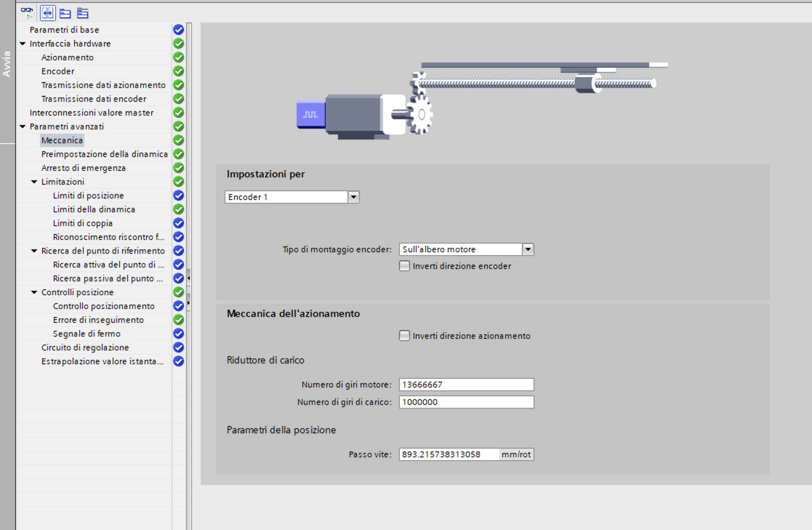The image size is (812, 530).
Task: Click the Monitor all glasses icon
Action: point(27,13)
